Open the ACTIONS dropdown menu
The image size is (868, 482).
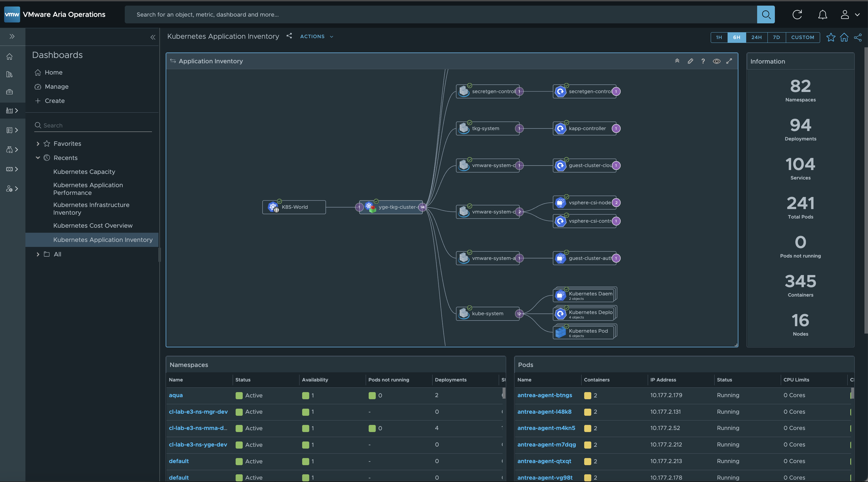point(315,36)
